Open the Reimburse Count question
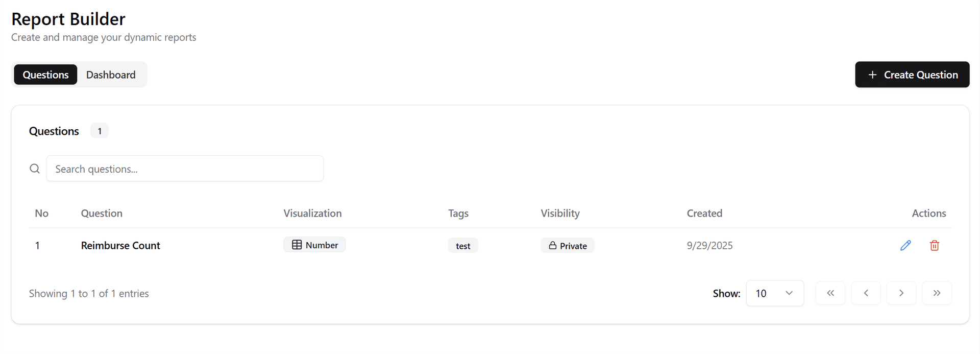The width and height of the screenshot is (980, 354). click(120, 246)
